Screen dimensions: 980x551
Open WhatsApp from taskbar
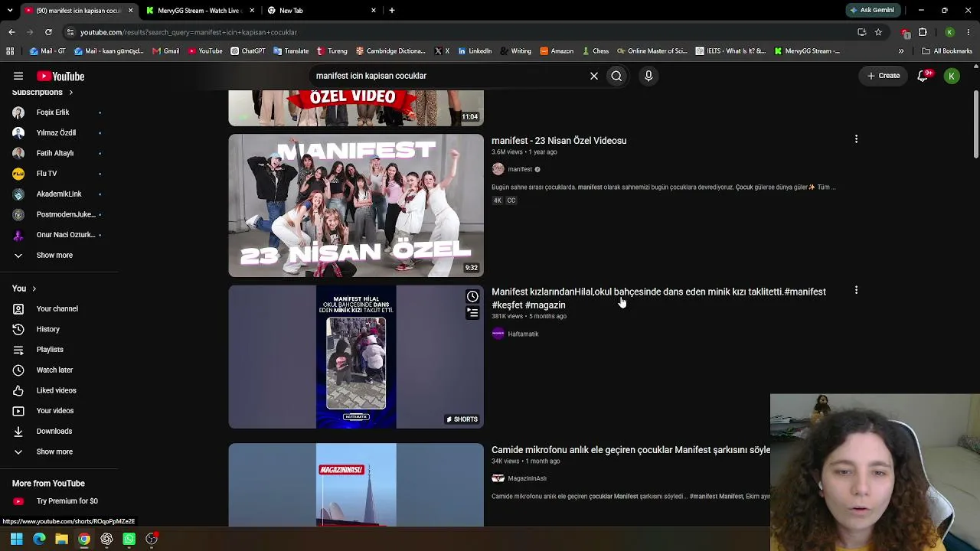[129, 539]
